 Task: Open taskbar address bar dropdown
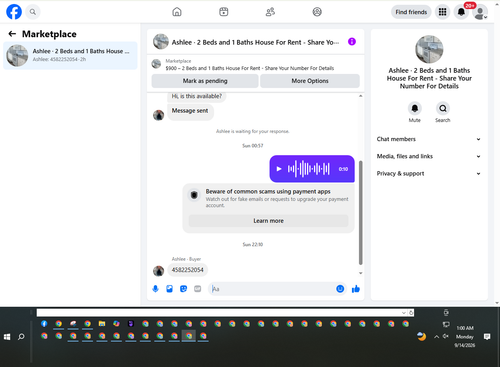[404, 313]
